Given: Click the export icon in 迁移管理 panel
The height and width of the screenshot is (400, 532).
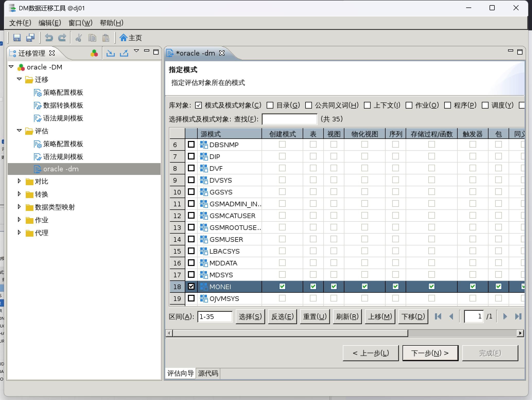Looking at the screenshot, I should click(124, 53).
